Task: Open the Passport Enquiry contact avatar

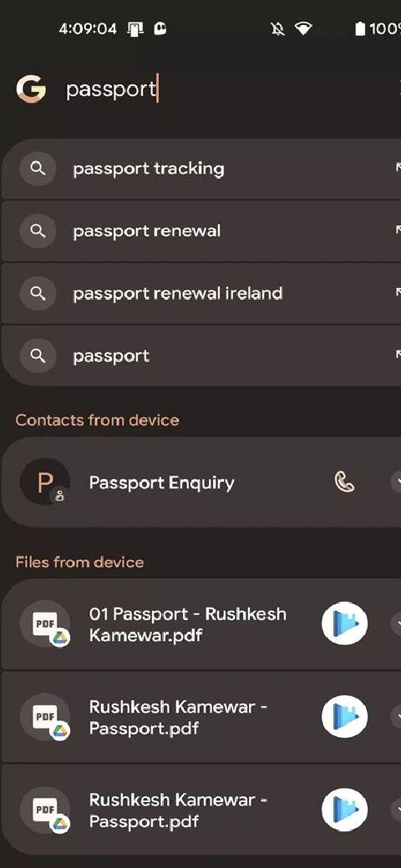Action: (45, 482)
